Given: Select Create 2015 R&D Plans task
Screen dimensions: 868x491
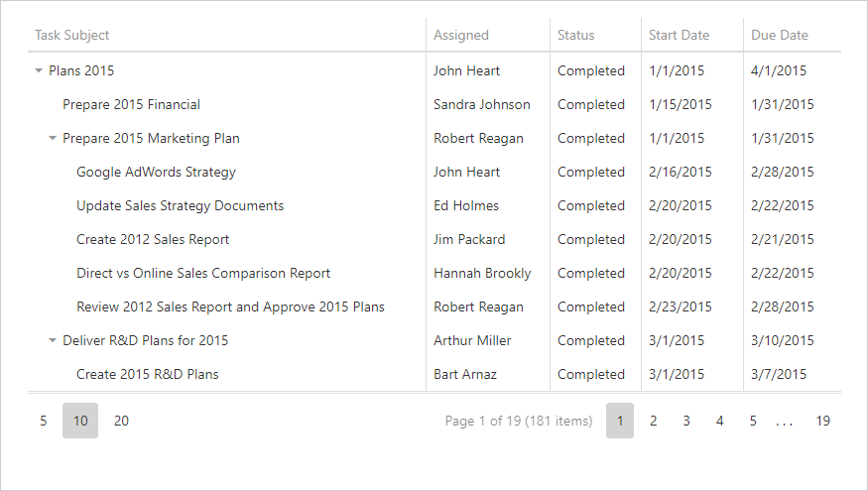Looking at the screenshot, I should point(148,375).
